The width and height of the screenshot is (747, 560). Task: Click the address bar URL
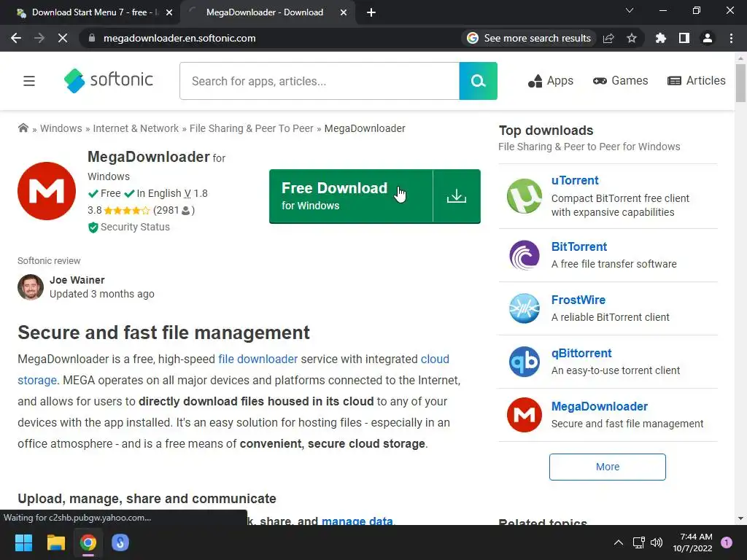tap(179, 38)
